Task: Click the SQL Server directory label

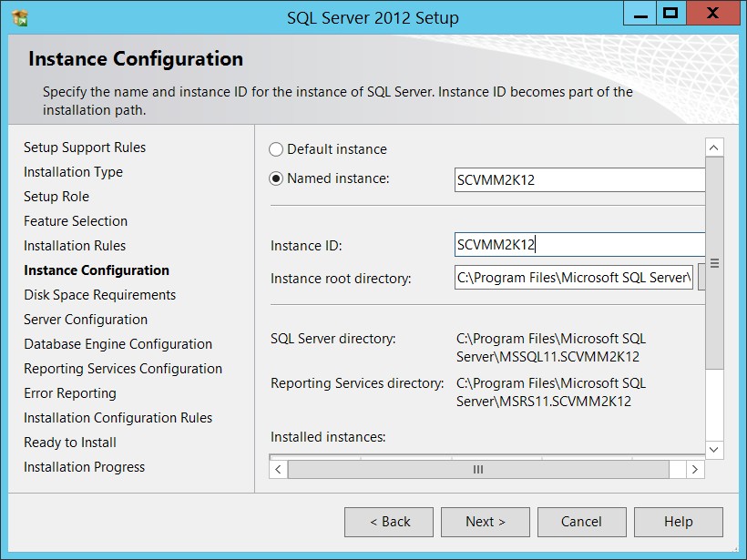Action: pyautogui.click(x=333, y=339)
